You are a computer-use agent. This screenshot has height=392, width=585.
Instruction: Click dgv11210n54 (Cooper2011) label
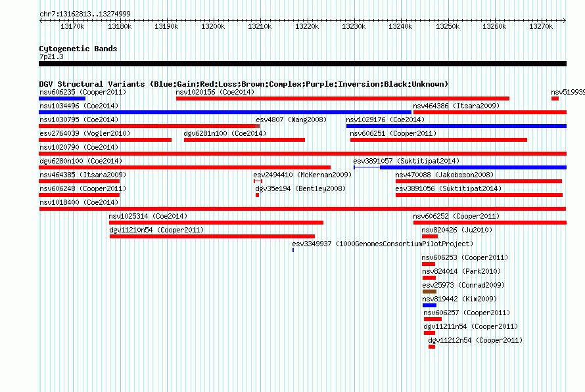(156, 230)
